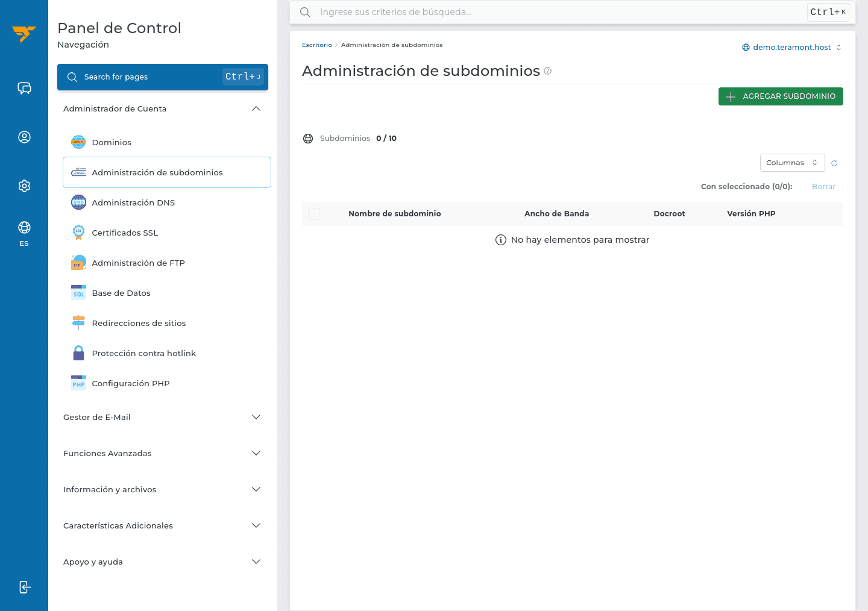Viewport: 868px width, 611px height.
Task: Open the user account icon
Action: point(24,137)
